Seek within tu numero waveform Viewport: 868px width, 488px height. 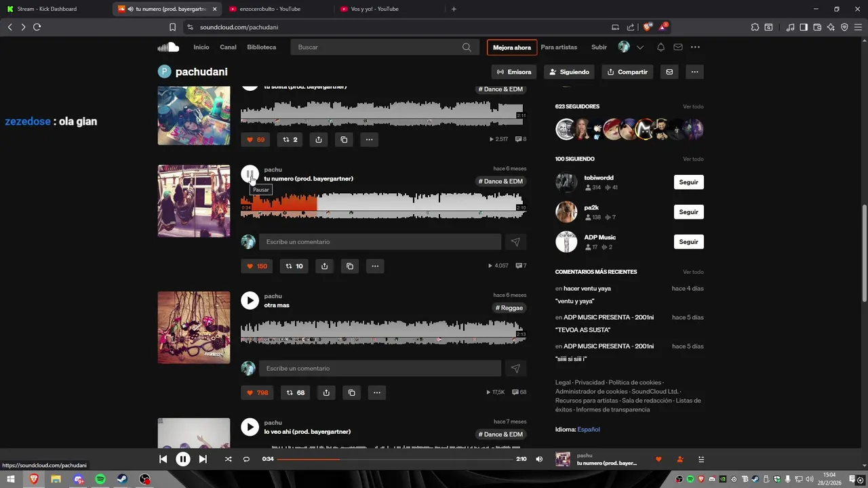pos(383,205)
